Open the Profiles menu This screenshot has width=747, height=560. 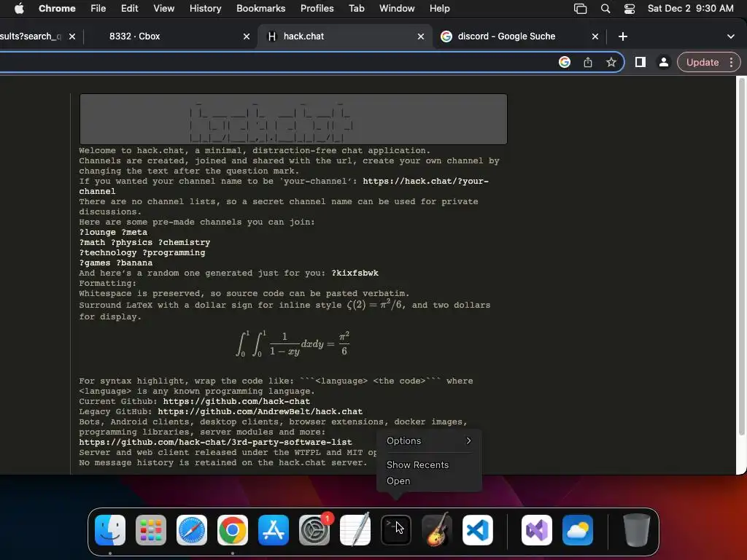[x=317, y=9]
